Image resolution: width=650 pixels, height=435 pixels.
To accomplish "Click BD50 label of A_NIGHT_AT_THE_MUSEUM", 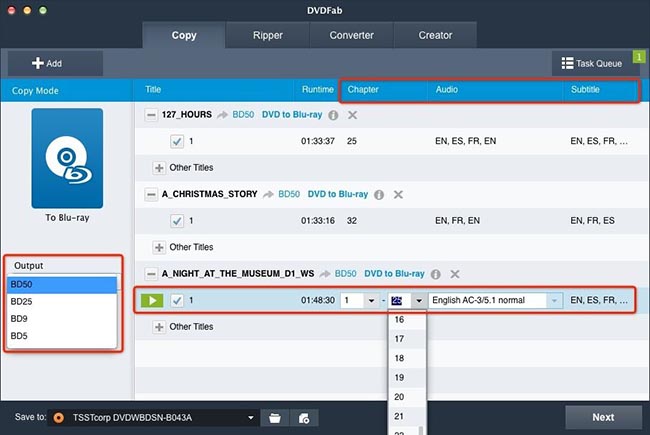I will click(346, 274).
